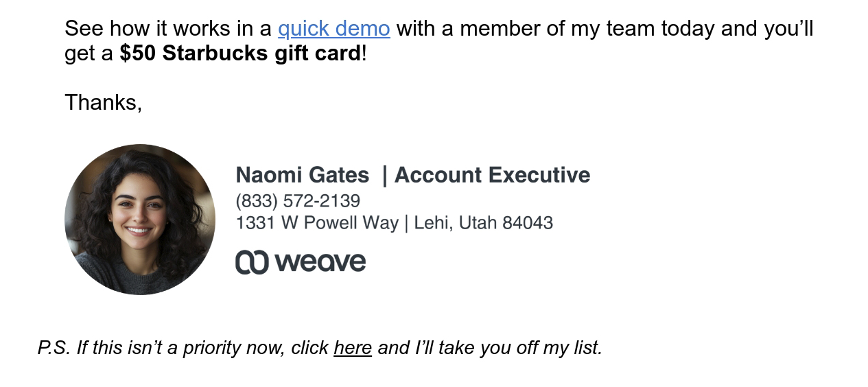The image size is (868, 387).
Task: Click the Weave loop logo icon
Action: (251, 262)
